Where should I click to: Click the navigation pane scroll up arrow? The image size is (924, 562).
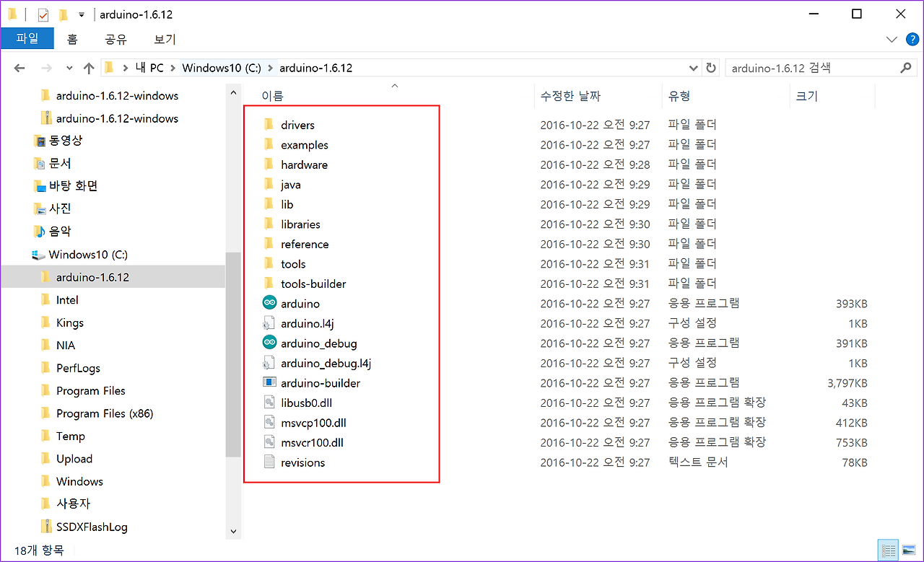[x=232, y=92]
